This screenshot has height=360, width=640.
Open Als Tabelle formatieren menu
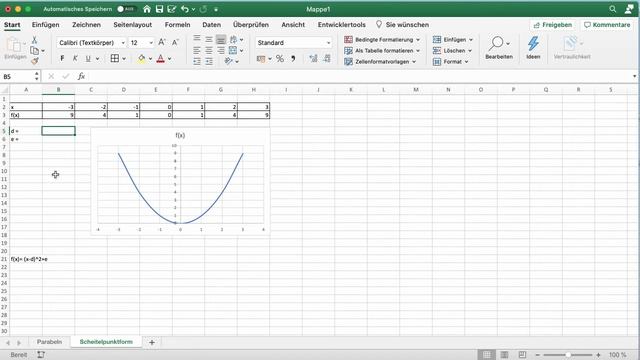382,51
